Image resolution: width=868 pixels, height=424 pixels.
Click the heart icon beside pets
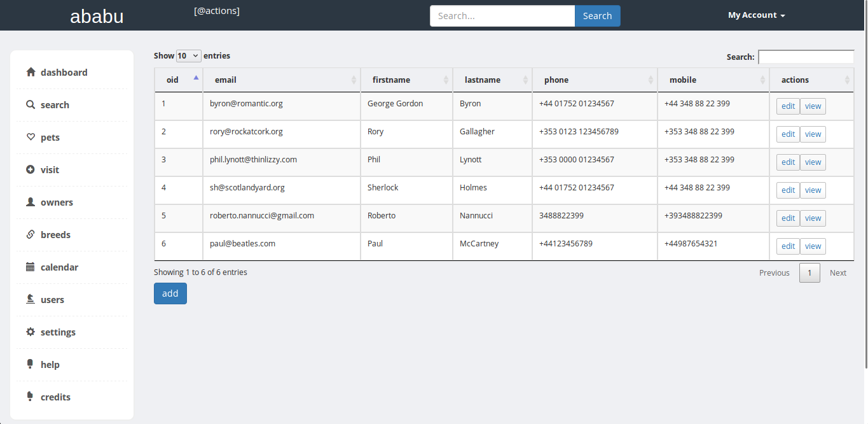coord(31,137)
